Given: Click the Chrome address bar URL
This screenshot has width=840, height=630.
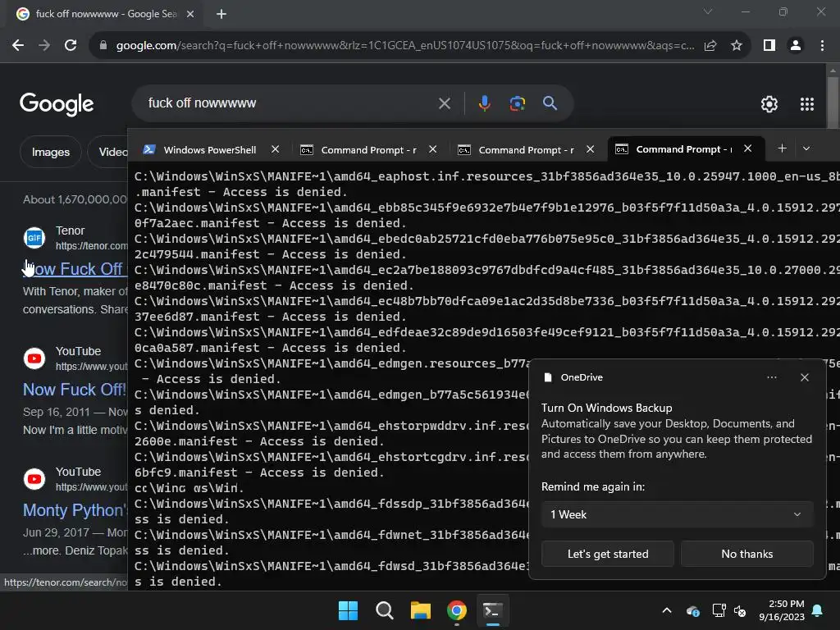Looking at the screenshot, I should (x=405, y=46).
